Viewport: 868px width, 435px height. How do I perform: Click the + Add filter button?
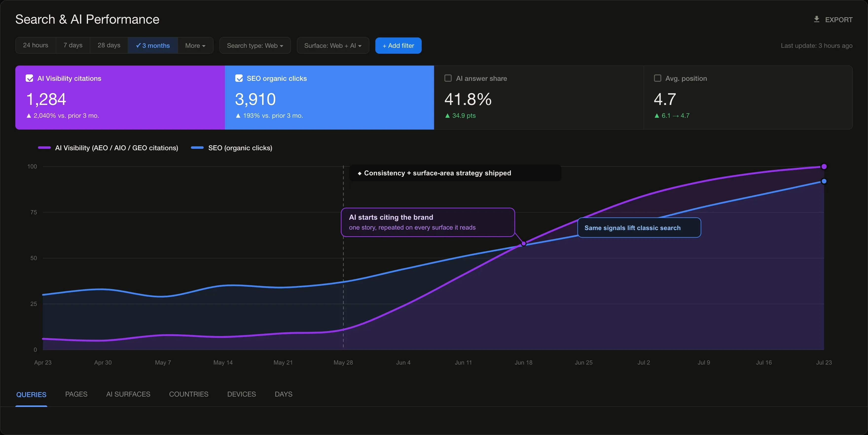point(398,46)
